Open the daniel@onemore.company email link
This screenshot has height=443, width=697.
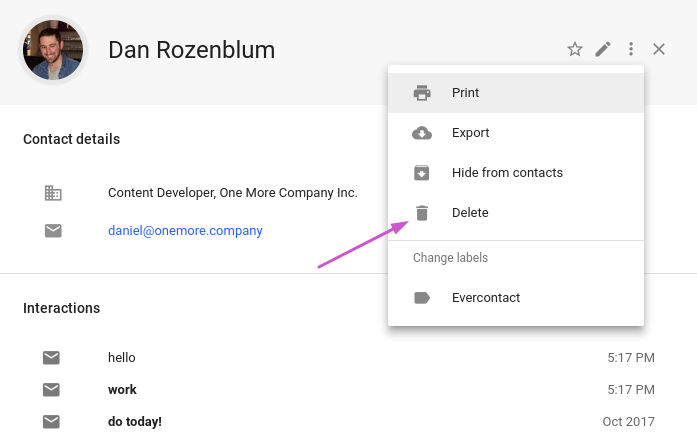[185, 231]
